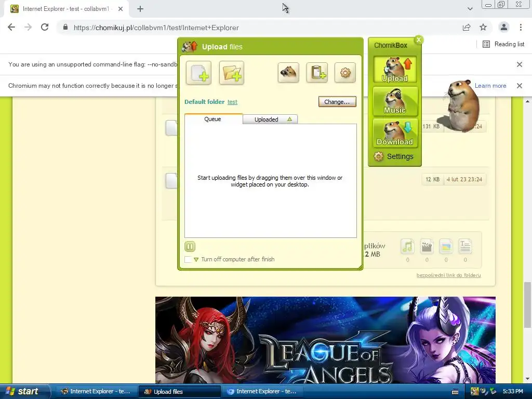Open the default folder link test
This screenshot has width=532, height=399.
[x=232, y=102]
